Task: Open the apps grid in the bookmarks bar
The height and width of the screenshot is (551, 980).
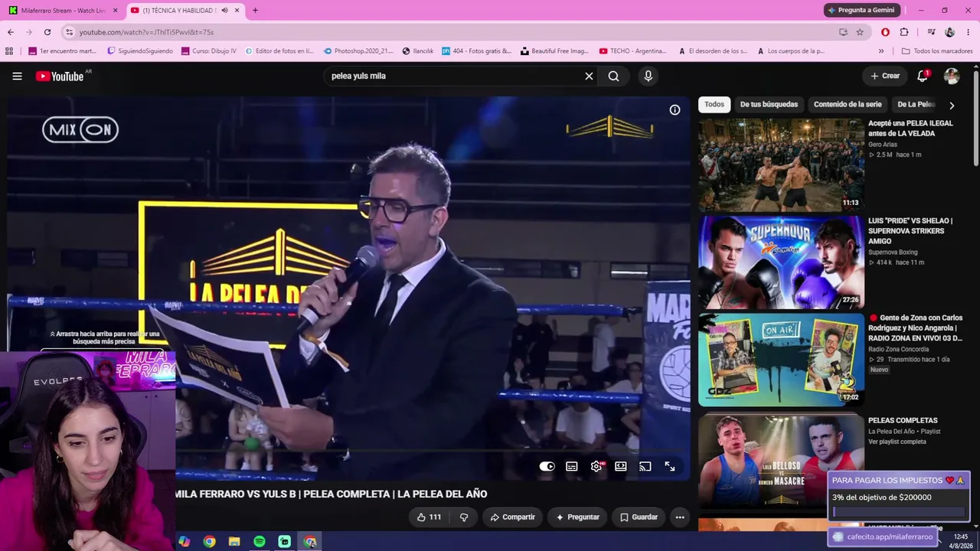Action: pyautogui.click(x=9, y=51)
